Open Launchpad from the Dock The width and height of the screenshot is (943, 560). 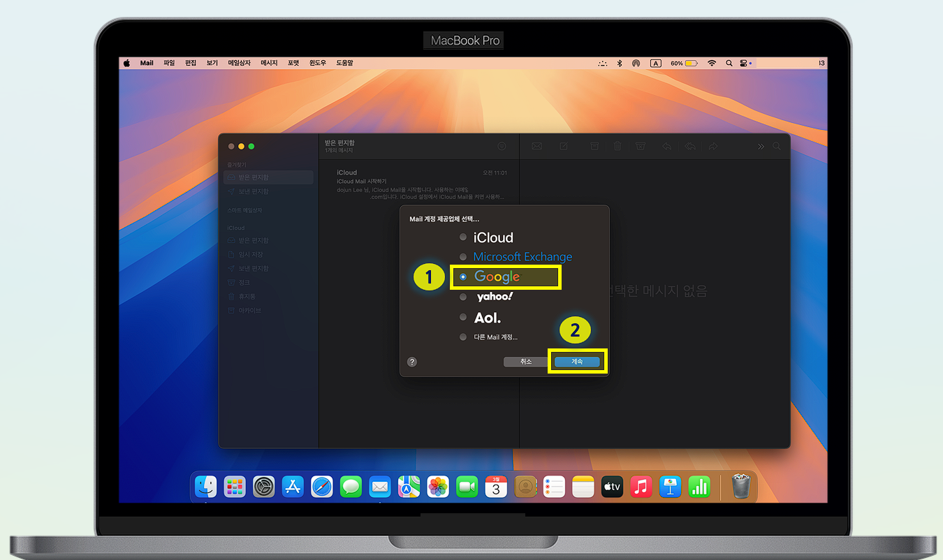[x=235, y=486]
